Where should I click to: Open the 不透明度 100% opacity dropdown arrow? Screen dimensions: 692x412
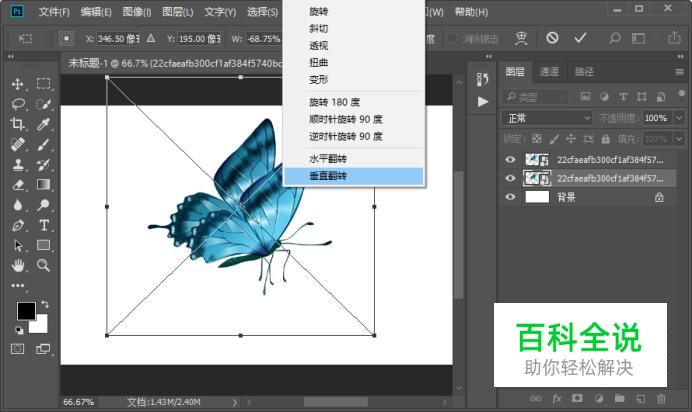(x=679, y=118)
